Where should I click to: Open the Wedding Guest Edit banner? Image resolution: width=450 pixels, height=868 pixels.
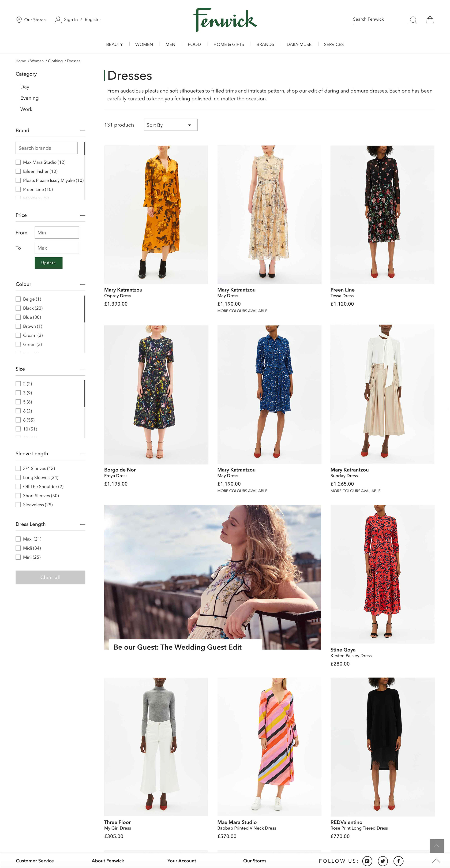[212, 577]
